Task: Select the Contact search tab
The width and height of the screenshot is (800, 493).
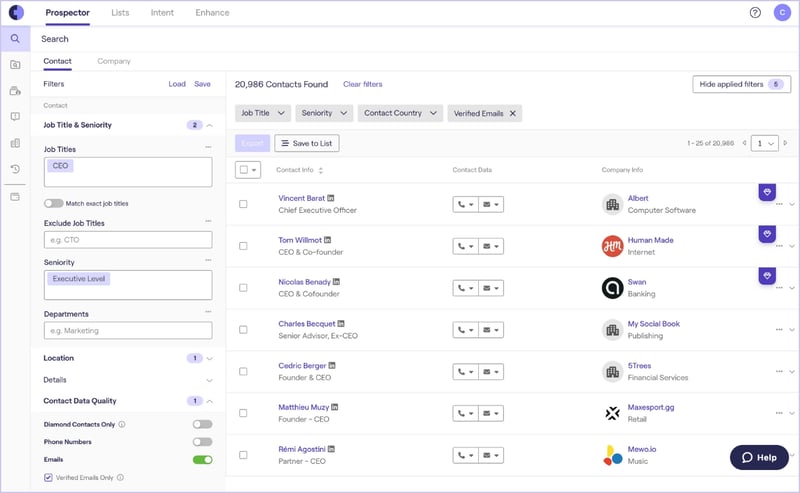Action: (57, 61)
